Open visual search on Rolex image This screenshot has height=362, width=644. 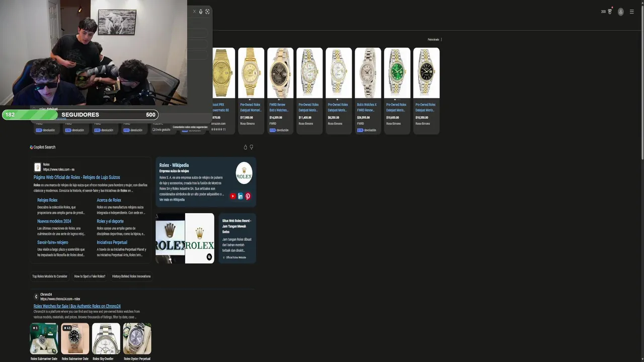[209, 257]
